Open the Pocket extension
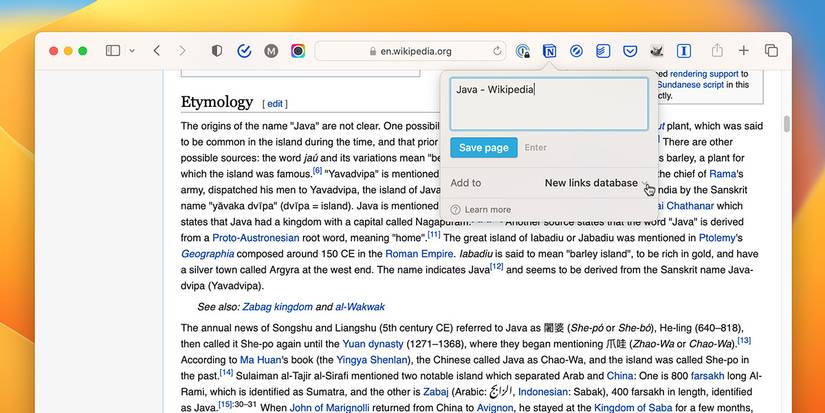This screenshot has width=825, height=413. 630,51
